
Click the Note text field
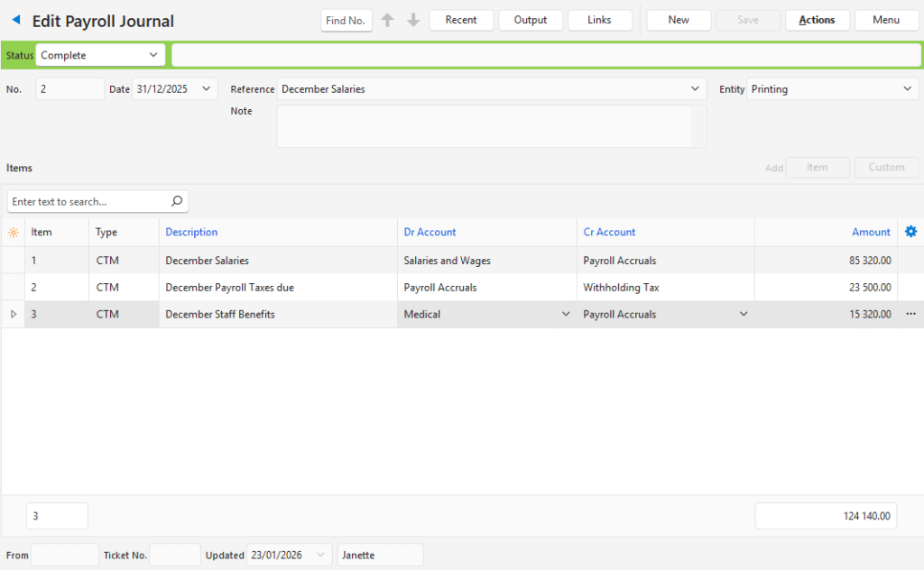click(x=484, y=126)
